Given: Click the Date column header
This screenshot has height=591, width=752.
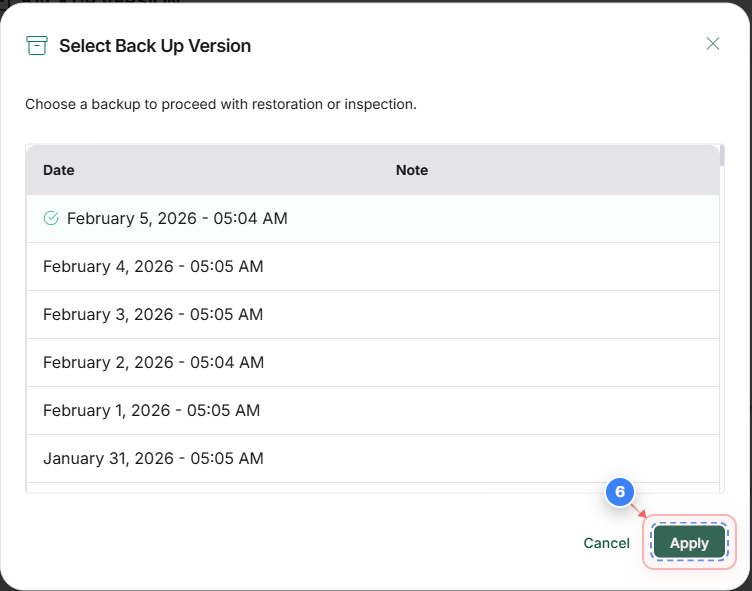Looking at the screenshot, I should coord(59,170).
